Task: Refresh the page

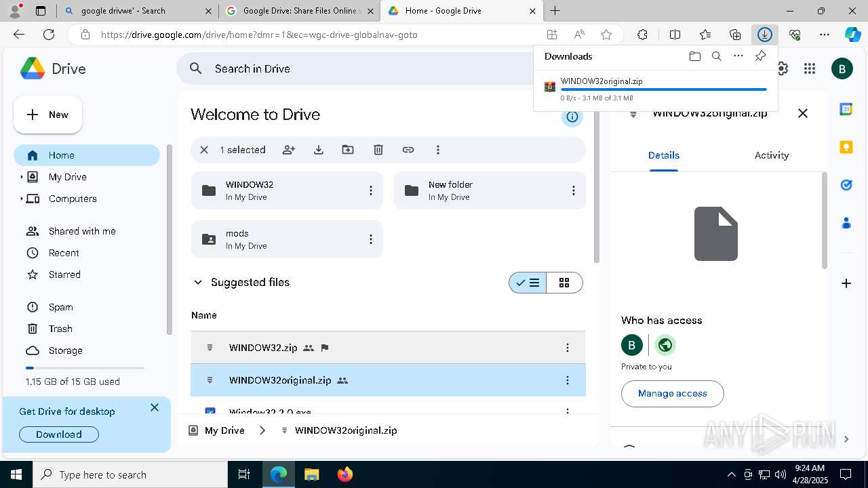Action: pyautogui.click(x=49, y=35)
